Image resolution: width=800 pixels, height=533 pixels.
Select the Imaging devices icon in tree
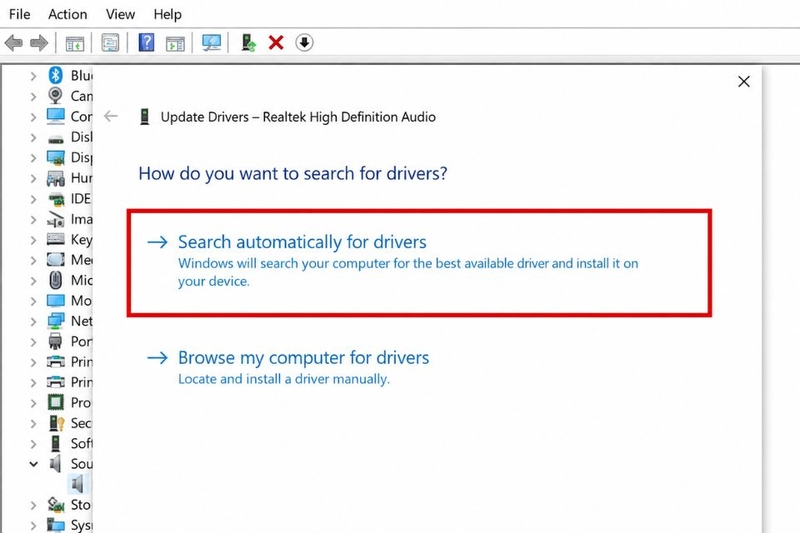coord(56,219)
